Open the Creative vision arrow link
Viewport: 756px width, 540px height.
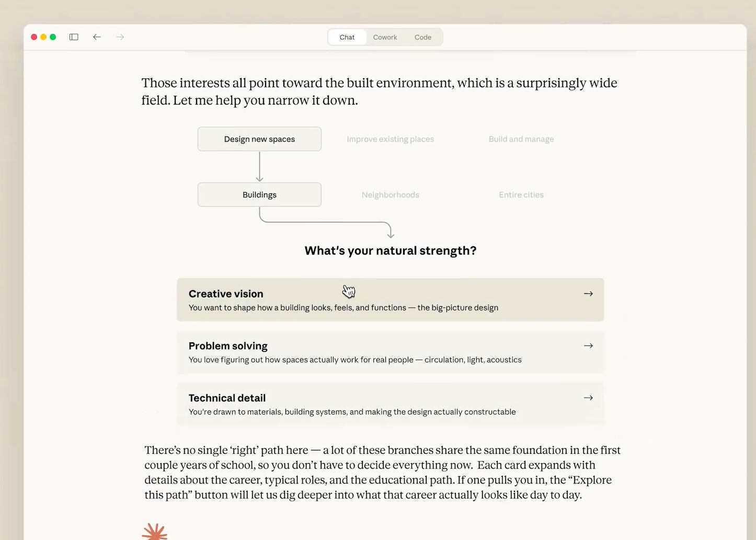588,293
